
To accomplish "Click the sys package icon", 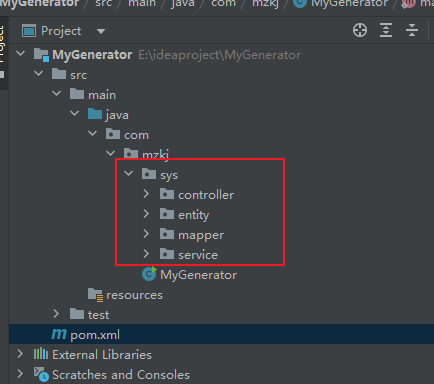I will pos(149,174).
